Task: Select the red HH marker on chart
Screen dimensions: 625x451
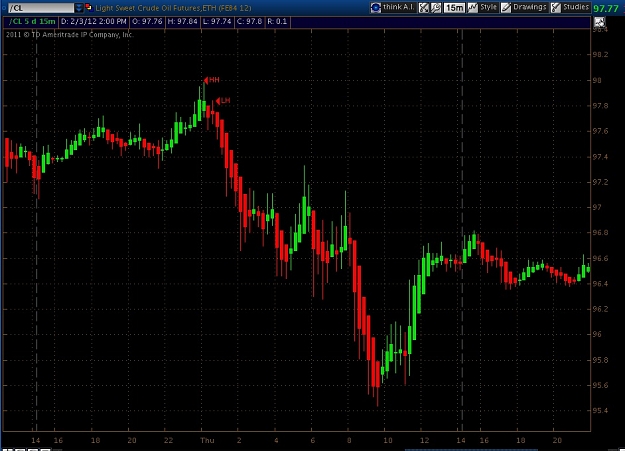Action: coord(212,80)
